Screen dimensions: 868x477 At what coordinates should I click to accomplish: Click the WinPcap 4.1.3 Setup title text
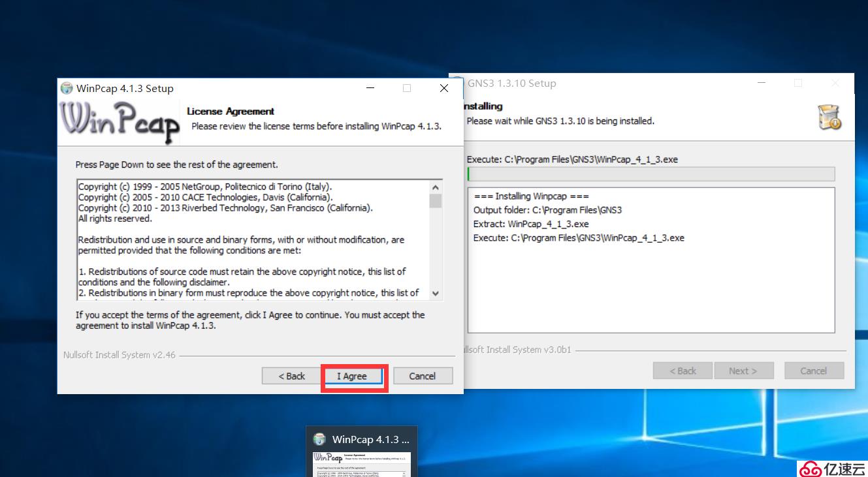[125, 88]
